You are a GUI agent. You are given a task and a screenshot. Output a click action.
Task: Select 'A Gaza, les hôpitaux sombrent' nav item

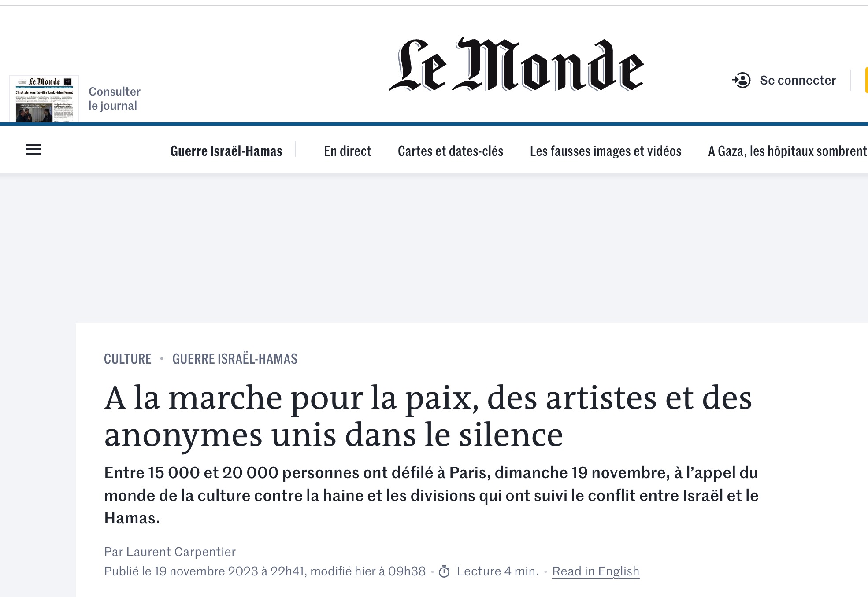787,151
